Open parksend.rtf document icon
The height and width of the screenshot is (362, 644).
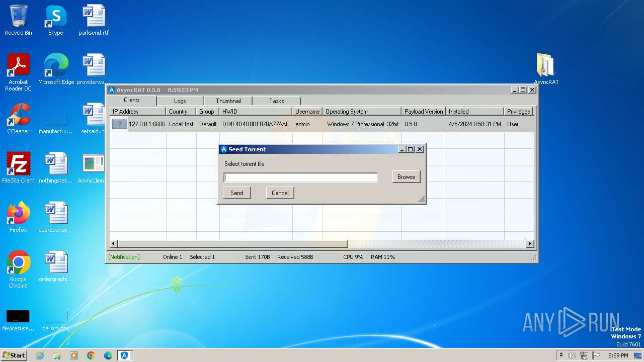[94, 20]
